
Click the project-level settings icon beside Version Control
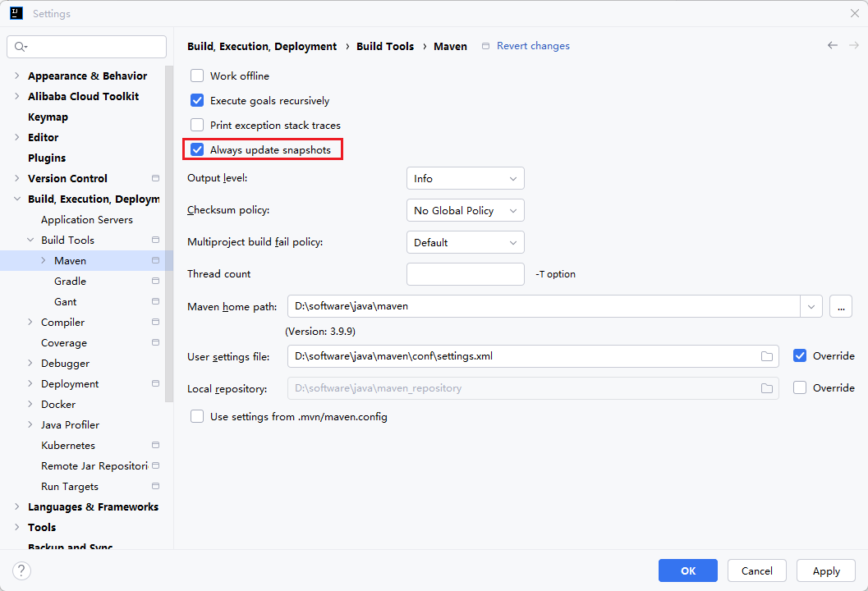click(155, 178)
